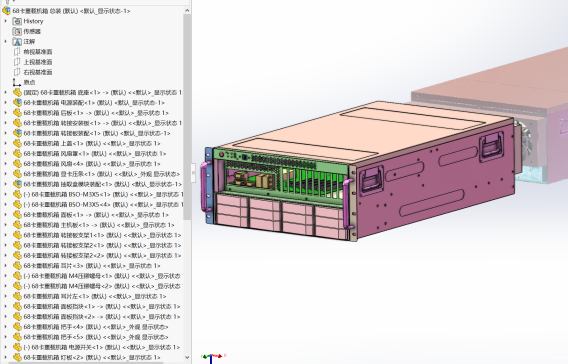Click the 灯板<2> part icon
The width and height of the screenshot is (568, 364).
pos(17,357)
